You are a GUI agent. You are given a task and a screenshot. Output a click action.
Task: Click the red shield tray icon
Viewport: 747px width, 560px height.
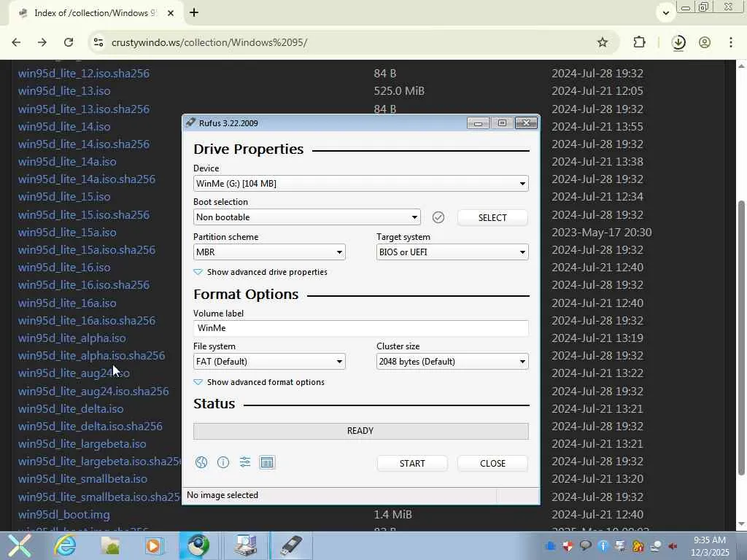[568, 546]
